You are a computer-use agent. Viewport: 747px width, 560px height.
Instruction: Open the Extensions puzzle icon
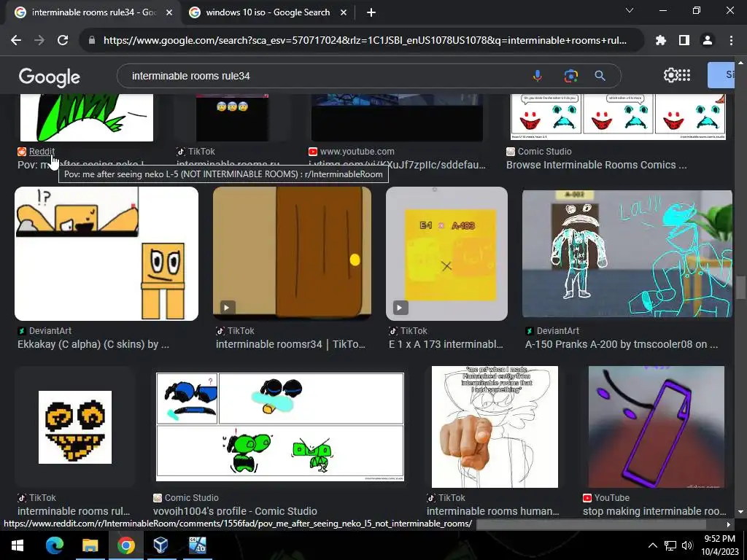660,41
